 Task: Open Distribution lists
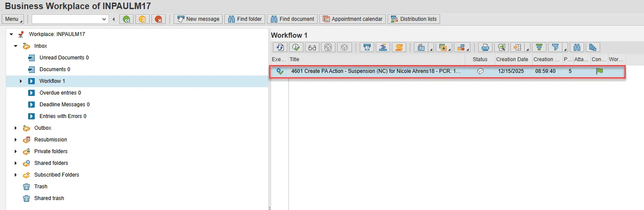tap(414, 19)
